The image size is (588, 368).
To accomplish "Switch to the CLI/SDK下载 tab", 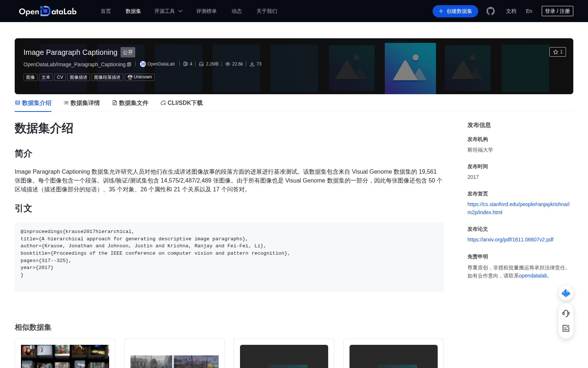I will click(182, 103).
